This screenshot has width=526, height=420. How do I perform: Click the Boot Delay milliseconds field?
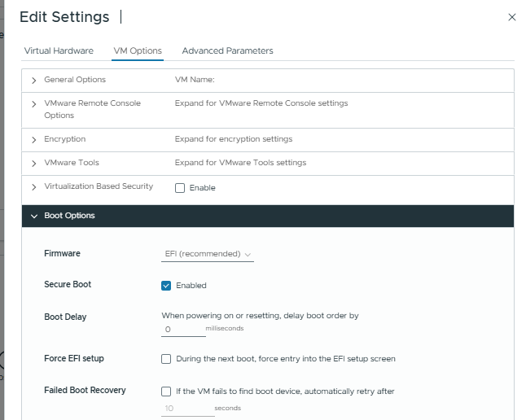[x=183, y=330]
